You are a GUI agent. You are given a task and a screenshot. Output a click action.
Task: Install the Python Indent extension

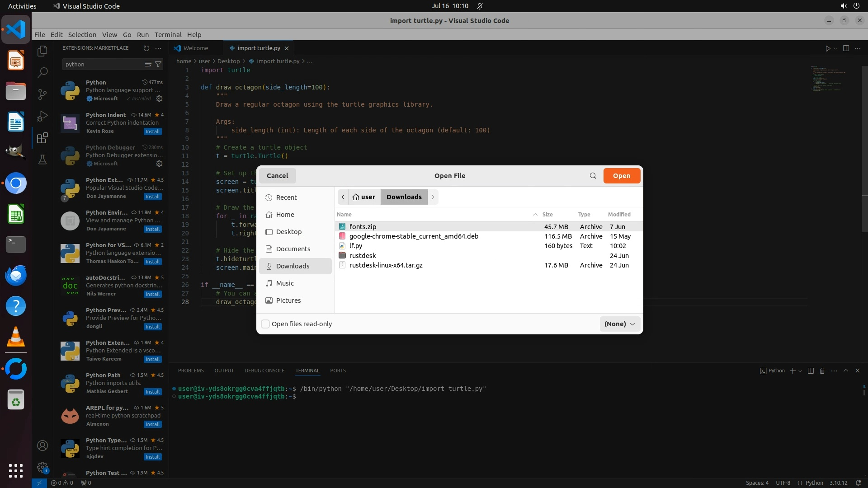[x=152, y=131]
